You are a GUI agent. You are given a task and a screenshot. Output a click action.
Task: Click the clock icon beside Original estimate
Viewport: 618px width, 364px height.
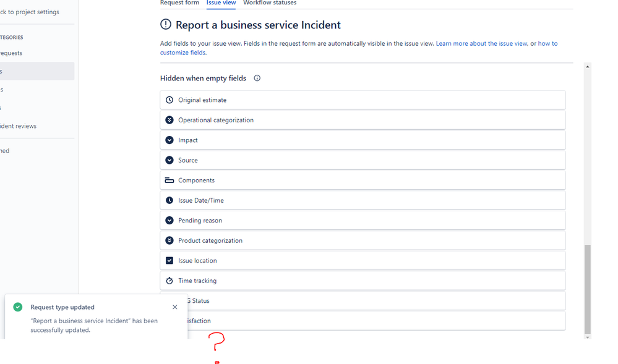click(170, 100)
